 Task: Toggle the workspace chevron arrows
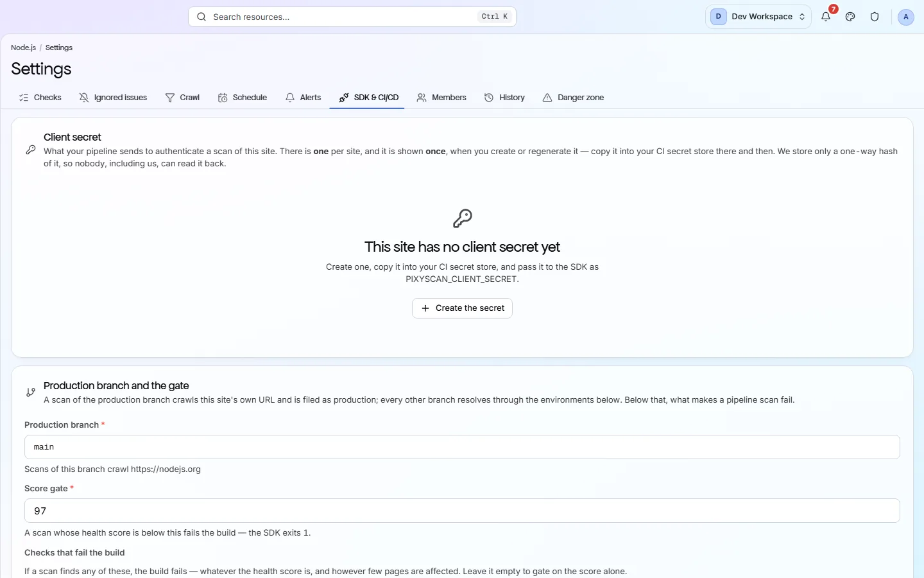click(802, 17)
